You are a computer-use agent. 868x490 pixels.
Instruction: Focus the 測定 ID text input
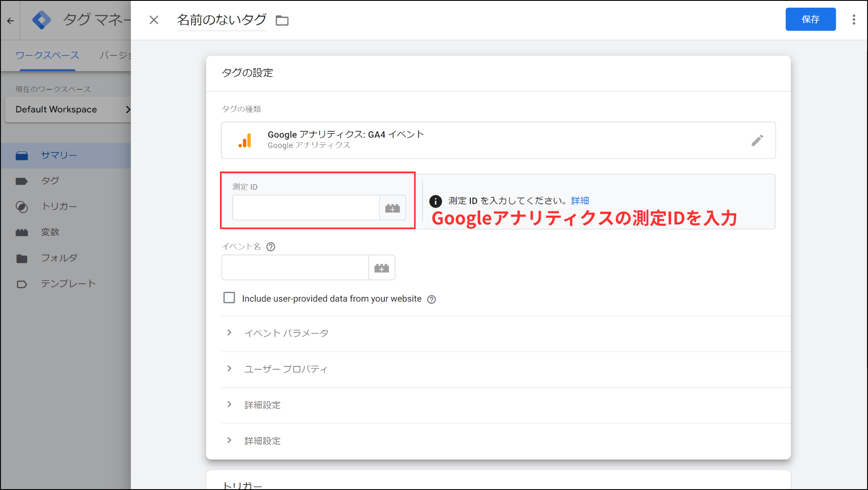pos(306,208)
